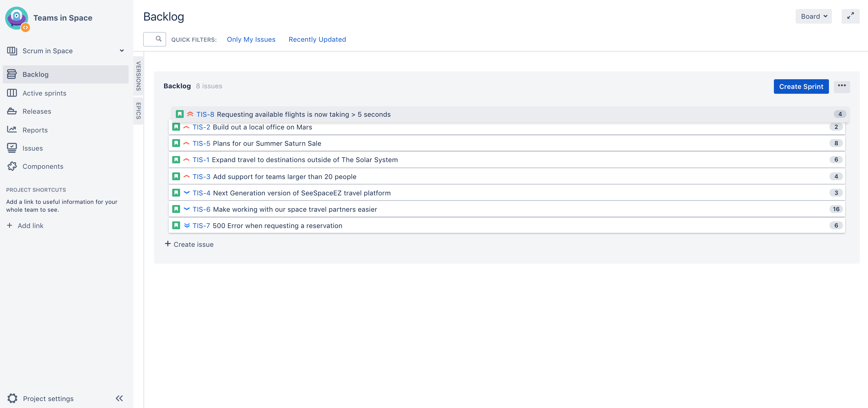Viewport: 868px width, 408px height.
Task: Open the EPICS side panel tab
Action: point(139,111)
